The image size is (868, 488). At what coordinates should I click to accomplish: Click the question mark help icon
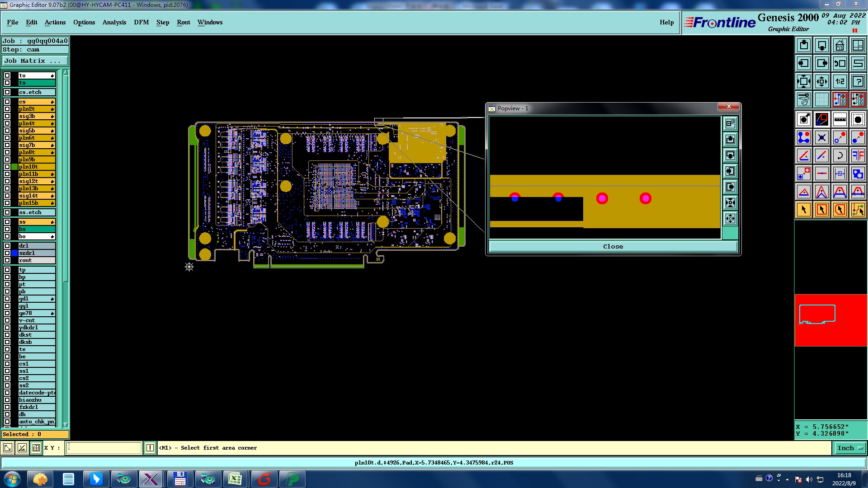(x=858, y=81)
